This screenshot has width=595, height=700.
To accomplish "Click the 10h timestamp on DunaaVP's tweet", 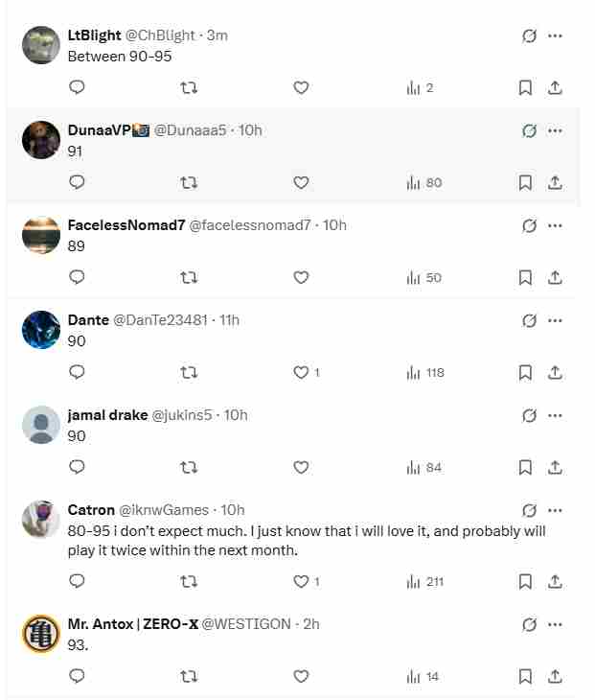I will pos(250,130).
